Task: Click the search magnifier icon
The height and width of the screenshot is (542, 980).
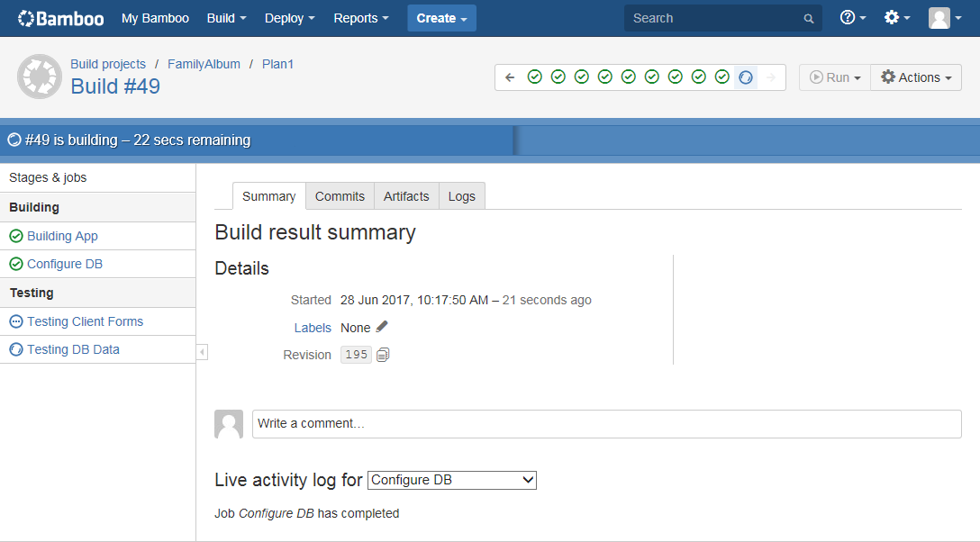Action: coord(808,18)
